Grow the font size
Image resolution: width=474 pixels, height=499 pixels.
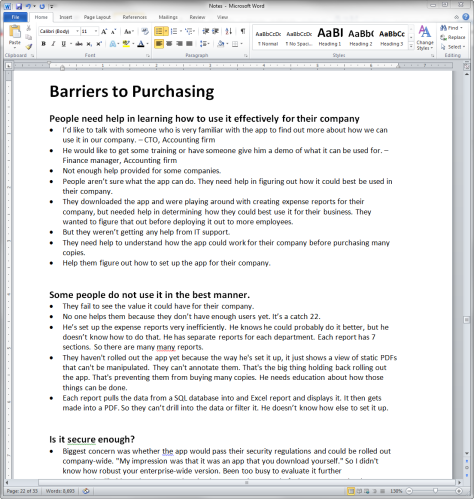[x=104, y=31]
